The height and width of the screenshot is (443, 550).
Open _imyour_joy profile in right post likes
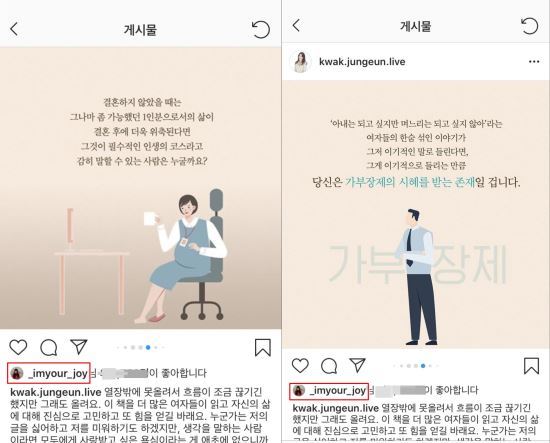[x=329, y=391]
